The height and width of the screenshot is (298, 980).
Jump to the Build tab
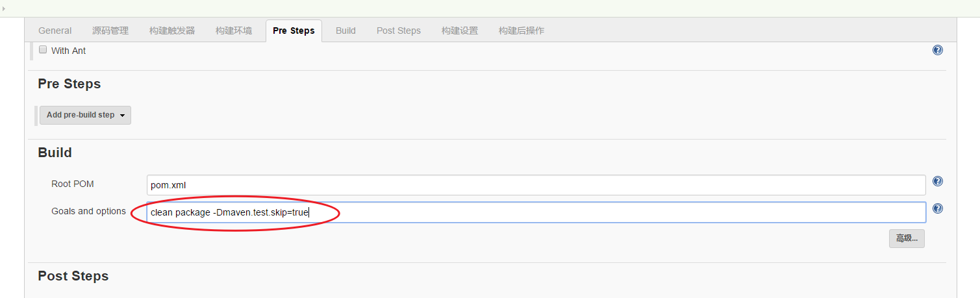coord(346,31)
